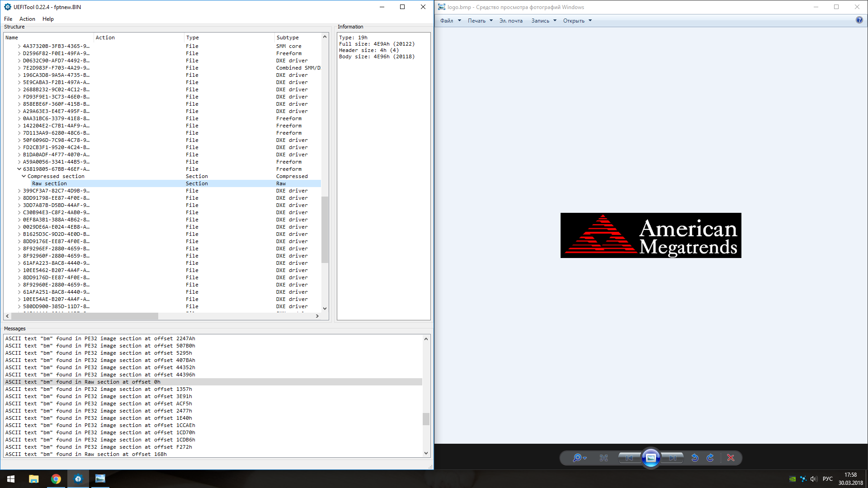Rotate image clockwise
The width and height of the screenshot is (868, 488).
[x=710, y=458]
